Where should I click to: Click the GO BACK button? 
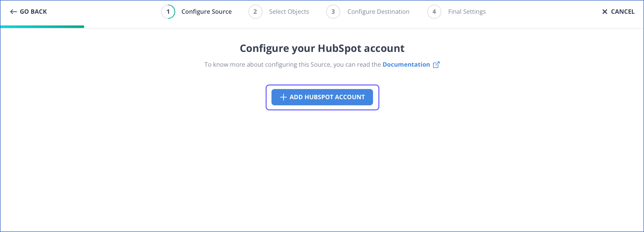pyautogui.click(x=28, y=12)
